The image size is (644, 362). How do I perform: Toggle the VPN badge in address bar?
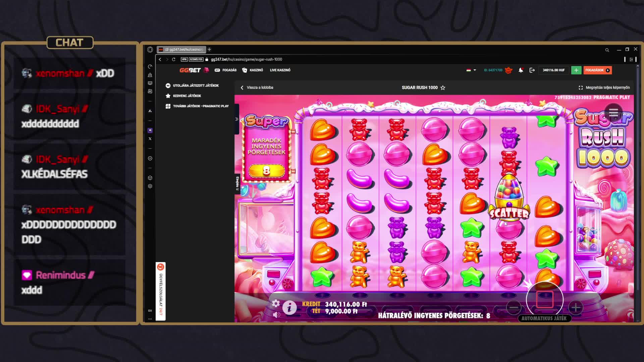click(x=184, y=59)
